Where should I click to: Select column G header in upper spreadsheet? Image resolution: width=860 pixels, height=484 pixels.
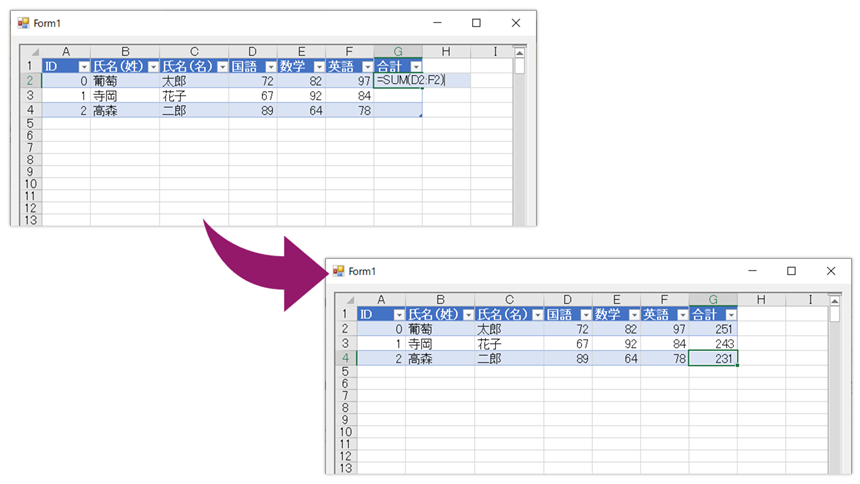click(398, 52)
